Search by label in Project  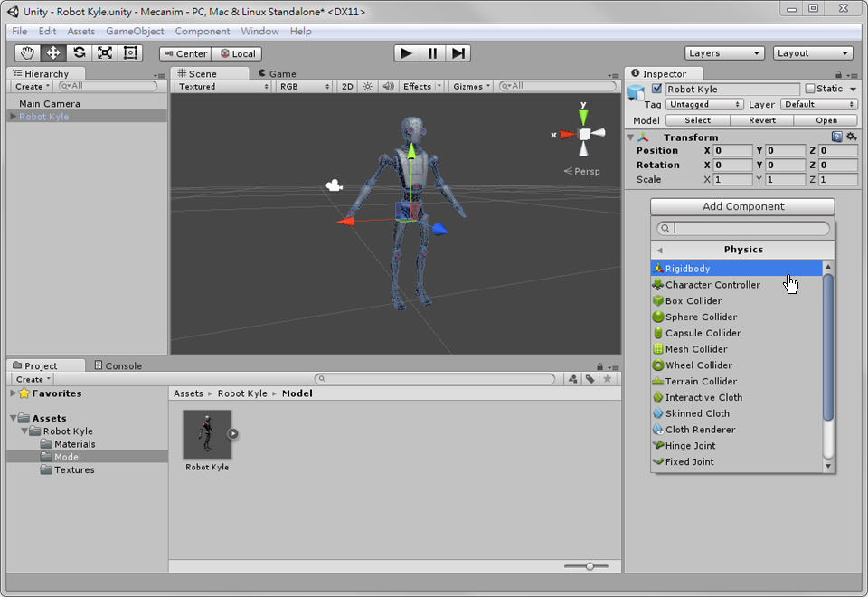tap(590, 379)
